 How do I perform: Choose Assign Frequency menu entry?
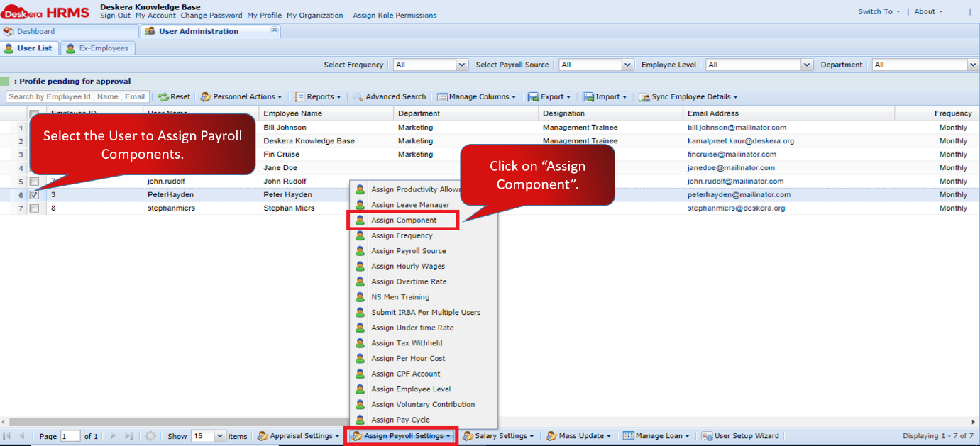[x=424, y=235]
